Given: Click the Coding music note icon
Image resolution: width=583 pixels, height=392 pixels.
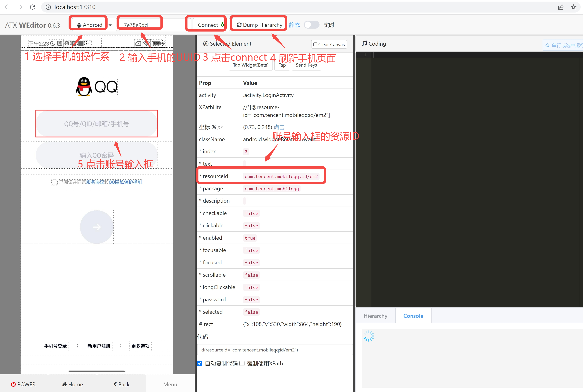Looking at the screenshot, I should [x=364, y=43].
